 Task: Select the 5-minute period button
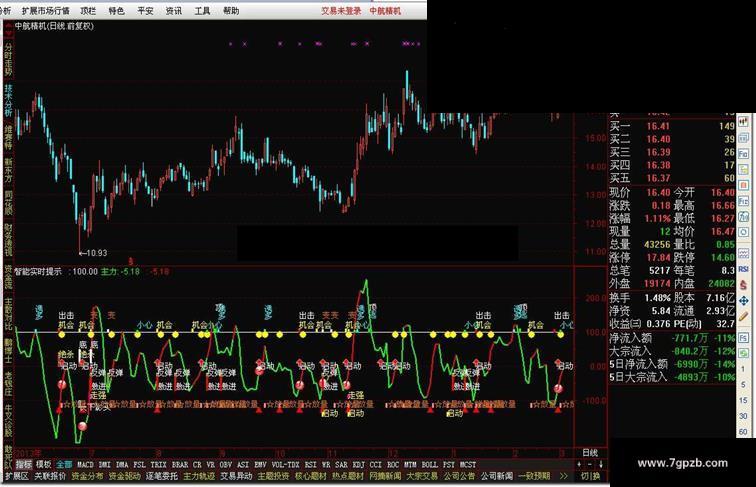click(x=743, y=385)
